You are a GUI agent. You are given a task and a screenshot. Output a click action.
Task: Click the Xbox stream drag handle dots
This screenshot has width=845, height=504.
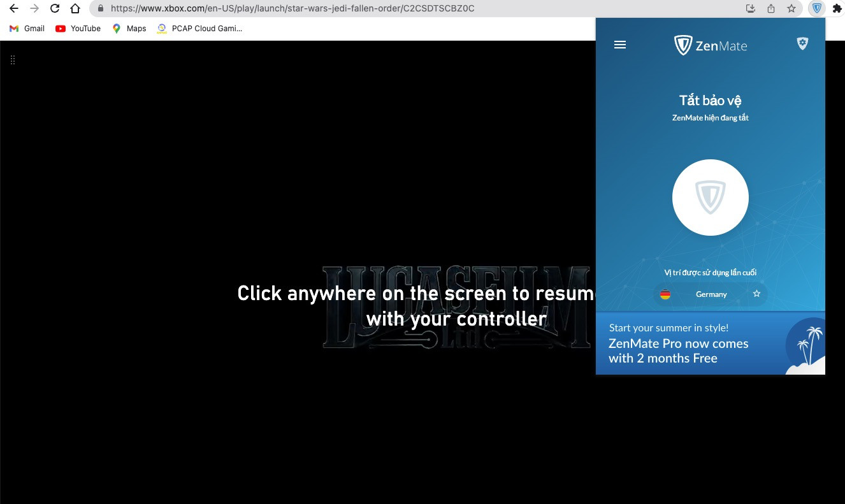tap(13, 60)
